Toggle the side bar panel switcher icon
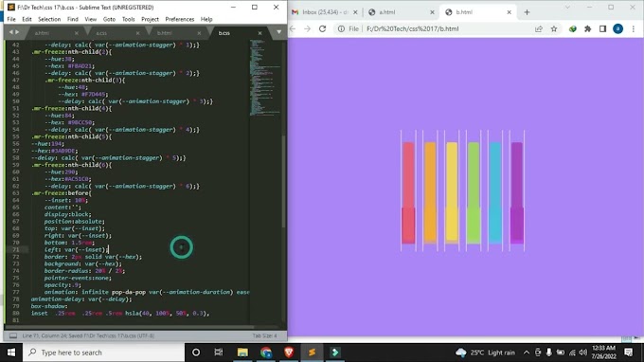 coord(13,335)
